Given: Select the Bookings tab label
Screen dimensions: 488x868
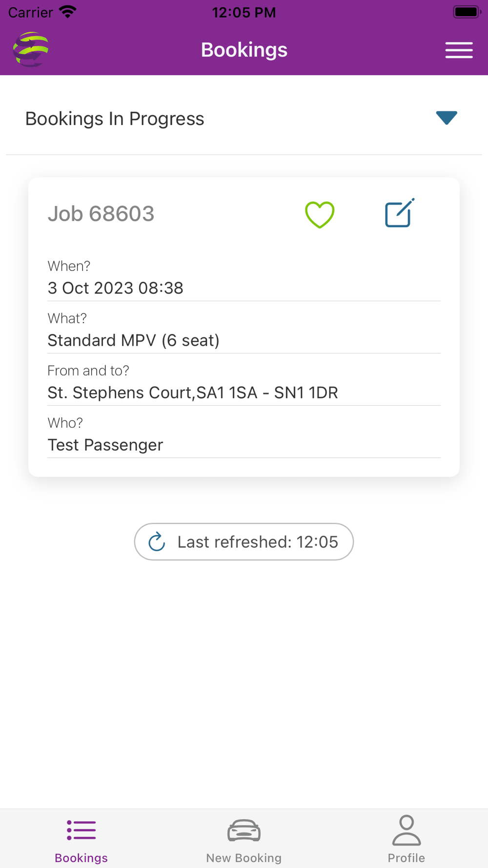Looking at the screenshot, I should [81, 858].
